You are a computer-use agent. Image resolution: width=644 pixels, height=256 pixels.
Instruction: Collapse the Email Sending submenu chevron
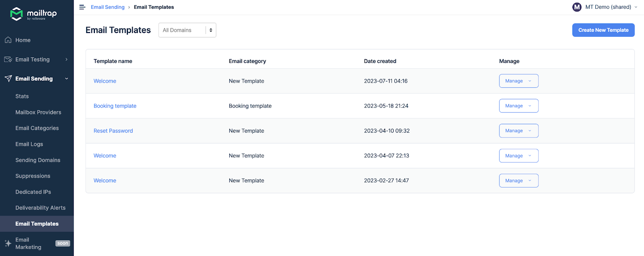click(66, 79)
